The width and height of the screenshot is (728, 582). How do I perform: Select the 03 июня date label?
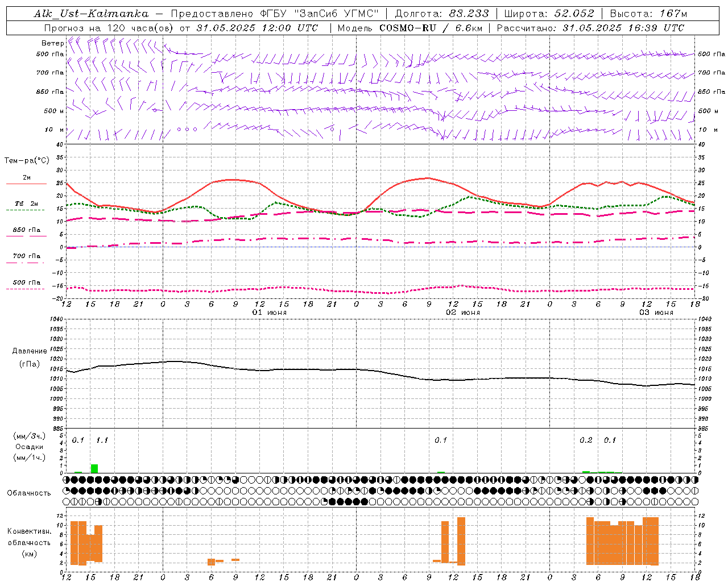[x=656, y=313]
